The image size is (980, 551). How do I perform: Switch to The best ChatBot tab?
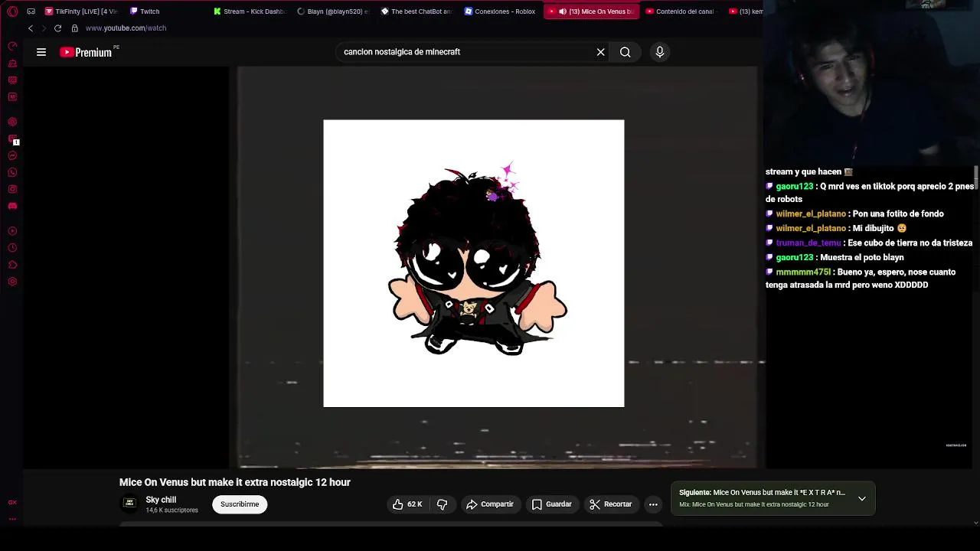click(417, 11)
